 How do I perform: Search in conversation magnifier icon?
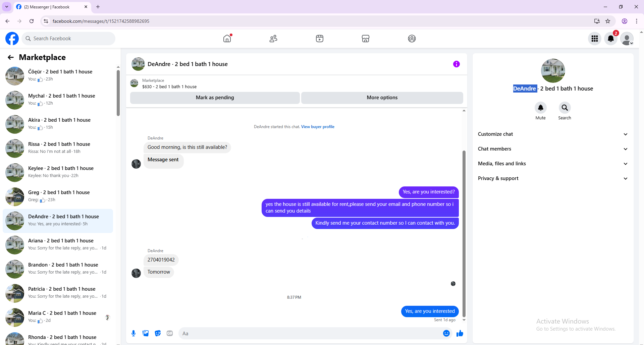click(x=565, y=108)
